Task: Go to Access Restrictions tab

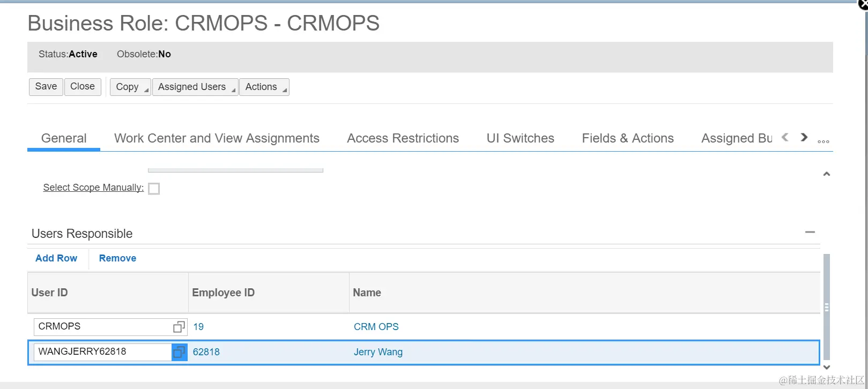Action: [403, 138]
